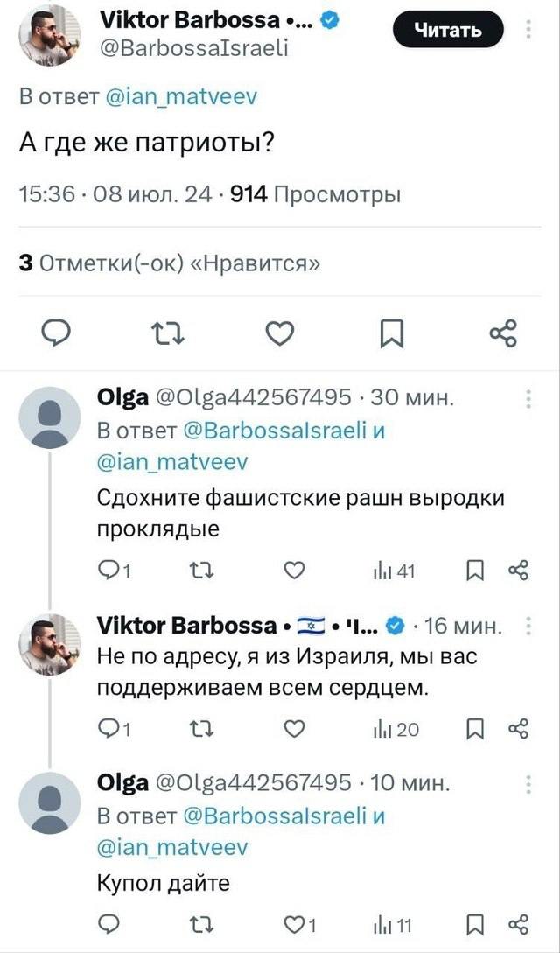This screenshot has height=953, width=560.
Task: Open Viktor Barbossa's profile picture at top
Action: 50,35
